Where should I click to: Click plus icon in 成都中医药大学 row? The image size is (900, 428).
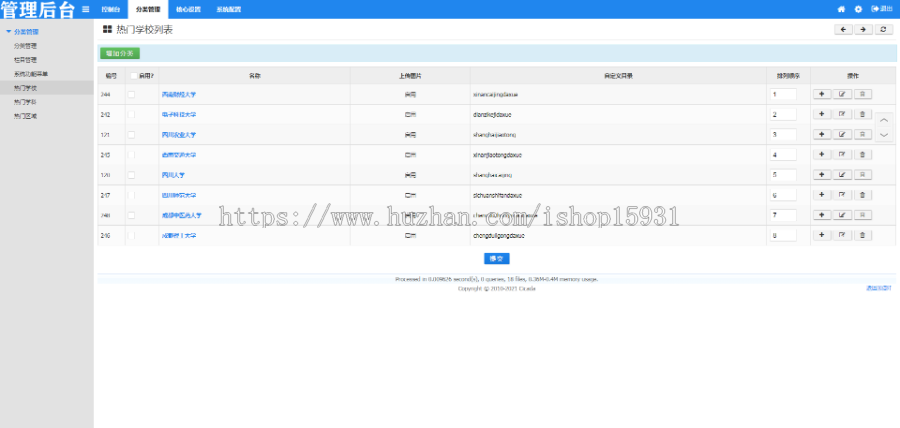pyautogui.click(x=821, y=215)
